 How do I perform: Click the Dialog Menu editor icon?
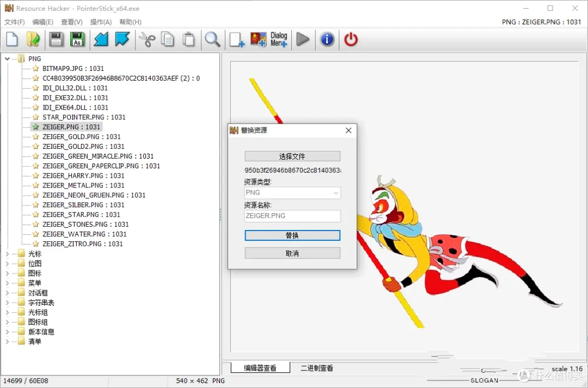(x=279, y=40)
